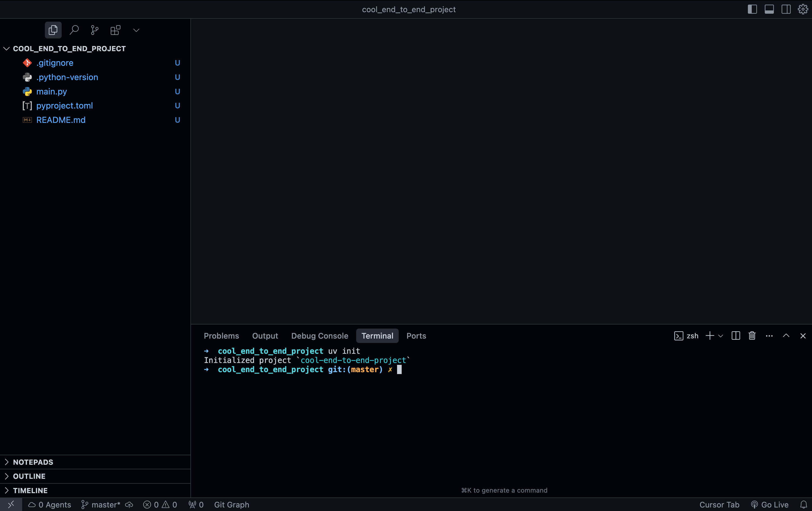812x511 pixels.
Task: Open the Source Control view icon
Action: coord(95,30)
